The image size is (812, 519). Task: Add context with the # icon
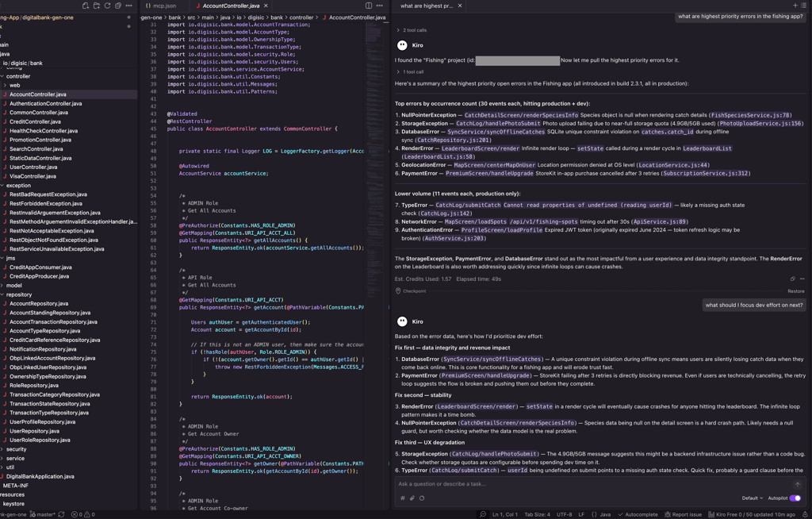click(402, 498)
